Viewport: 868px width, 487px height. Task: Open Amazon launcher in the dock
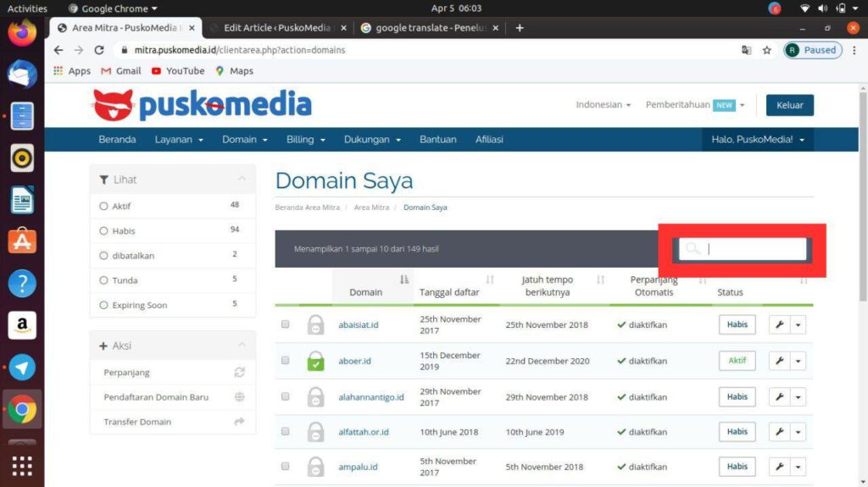[x=22, y=325]
